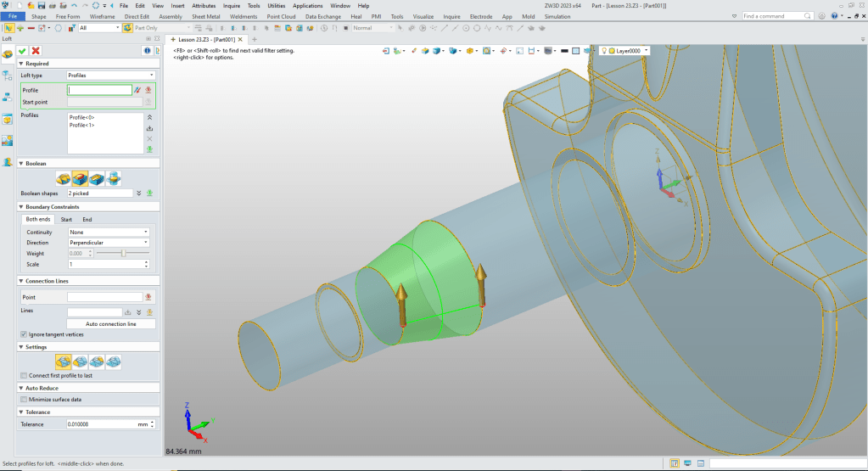Image resolution: width=868 pixels, height=471 pixels.
Task: Confirm the loft with the green checkmark
Action: pos(23,51)
